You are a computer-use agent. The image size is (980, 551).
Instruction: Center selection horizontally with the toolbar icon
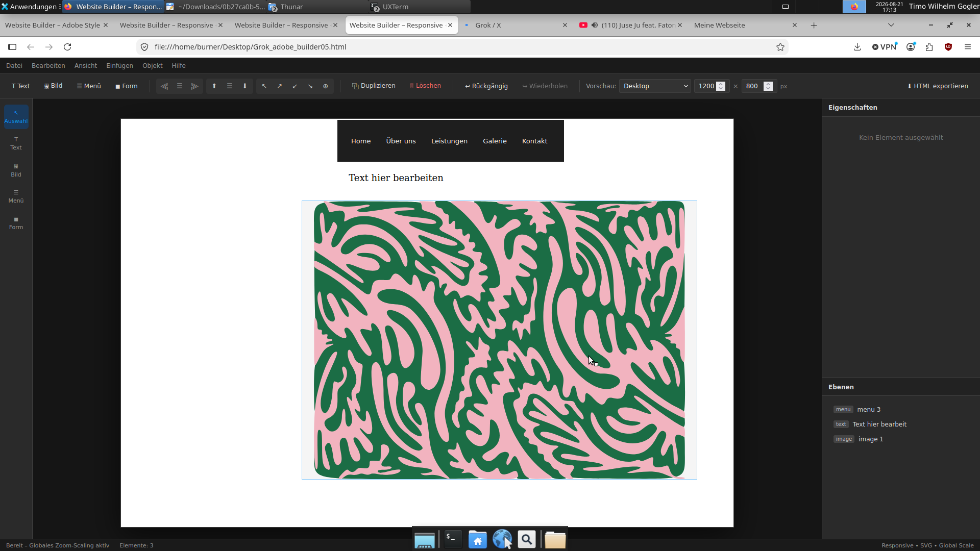180,86
